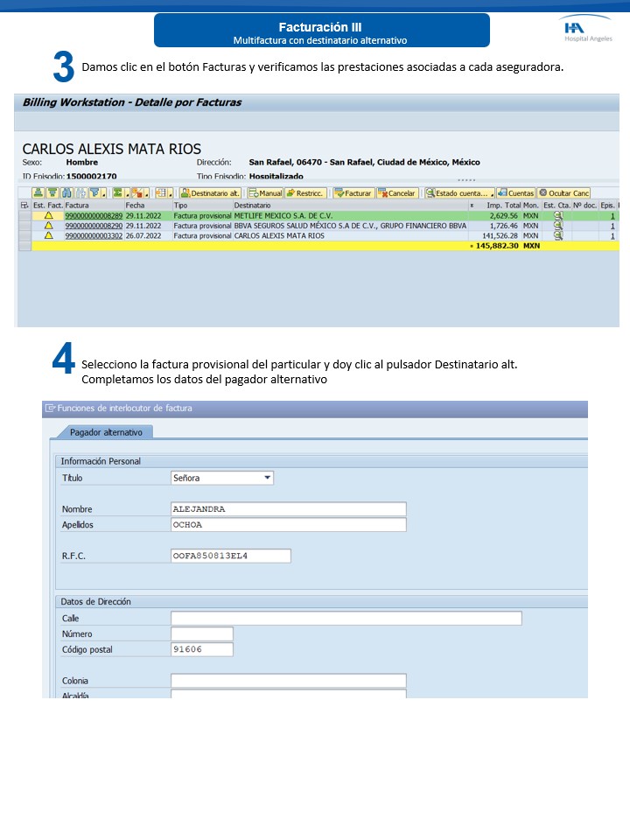Image resolution: width=630 pixels, height=840 pixels.
Task: Open account statement icon for Carlos Alexis row
Action: point(557,235)
